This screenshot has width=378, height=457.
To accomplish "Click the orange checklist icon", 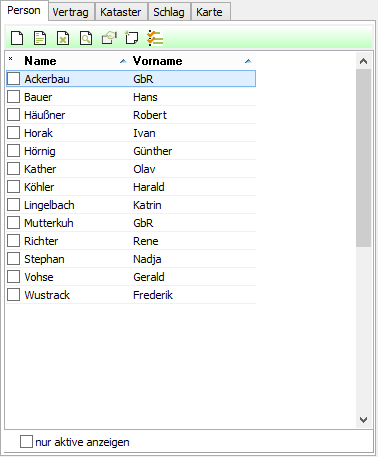I will pos(155,38).
